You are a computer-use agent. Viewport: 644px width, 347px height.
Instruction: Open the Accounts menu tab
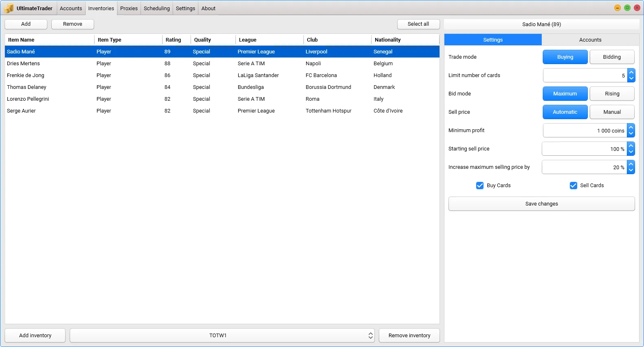71,8
